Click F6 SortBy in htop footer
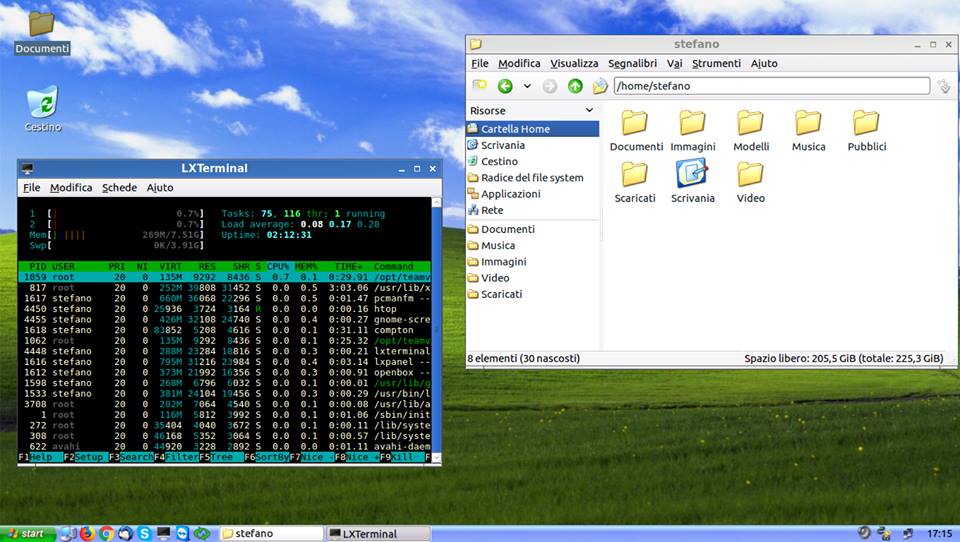 (267, 457)
